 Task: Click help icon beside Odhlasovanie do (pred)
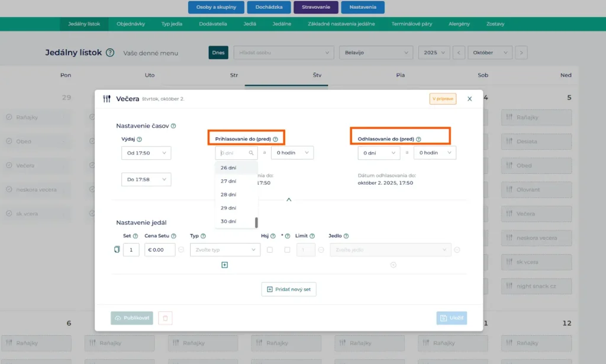click(418, 139)
